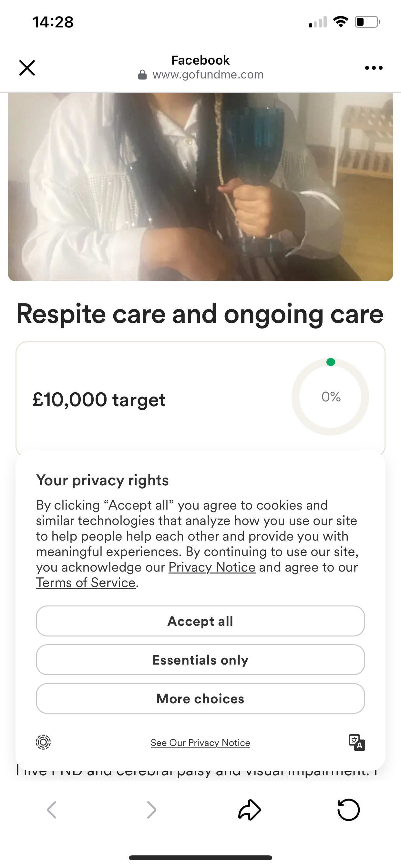Viewport: 401px width, 868px height.
Task: Follow the See Our Privacy Notice link
Action: 200,743
